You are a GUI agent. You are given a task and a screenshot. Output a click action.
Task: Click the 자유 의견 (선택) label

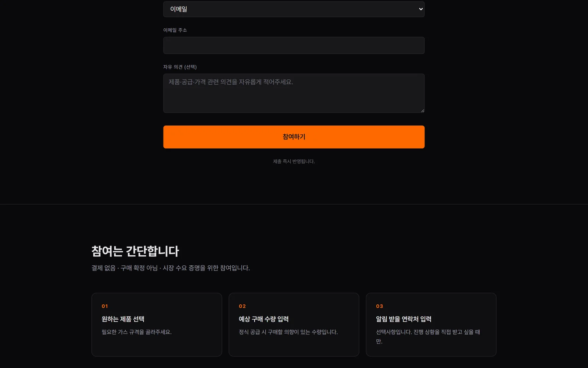pyautogui.click(x=180, y=67)
